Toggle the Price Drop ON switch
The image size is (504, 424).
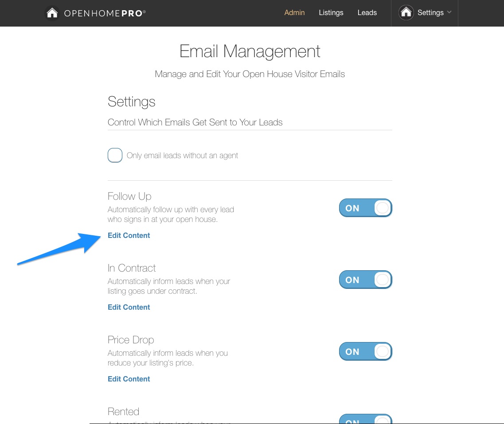click(x=365, y=351)
